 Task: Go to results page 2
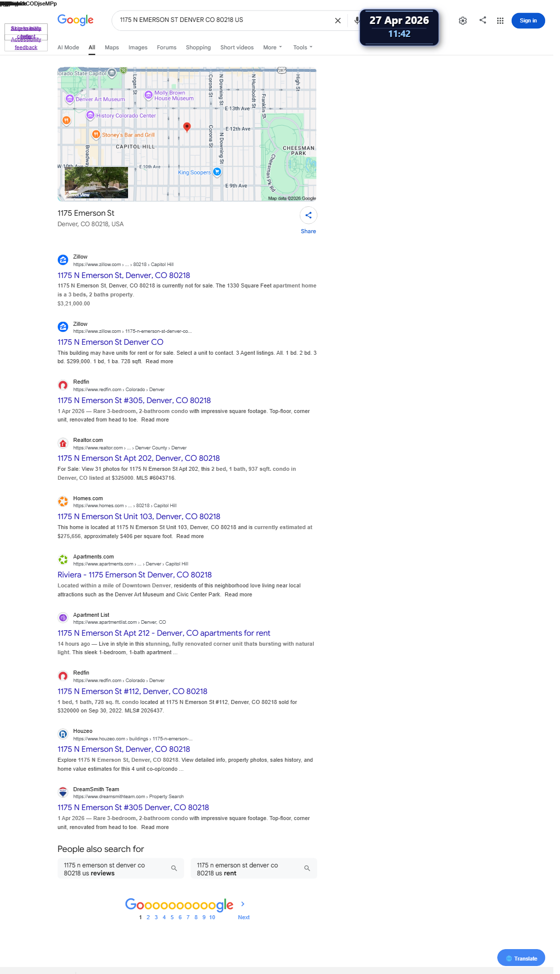pyautogui.click(x=148, y=917)
